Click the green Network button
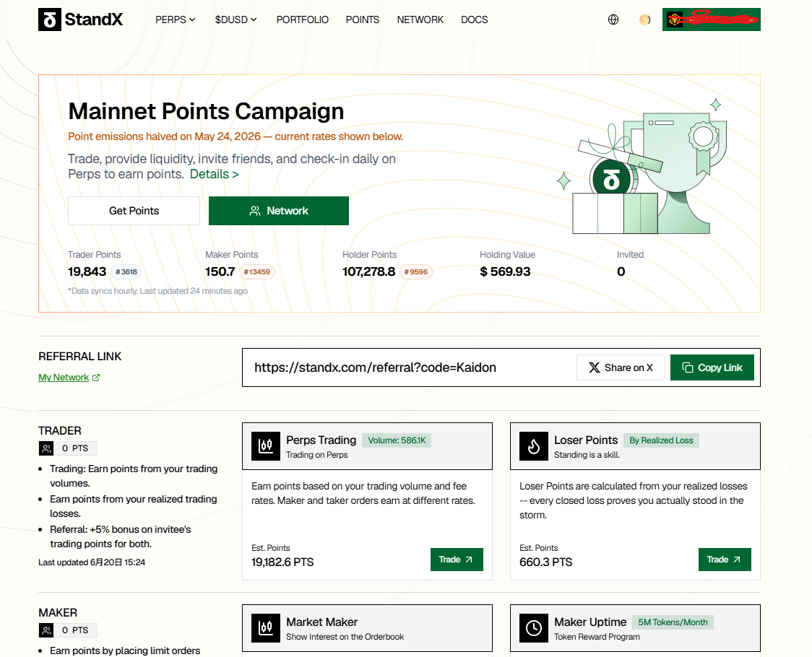The height and width of the screenshot is (657, 812). click(x=279, y=211)
